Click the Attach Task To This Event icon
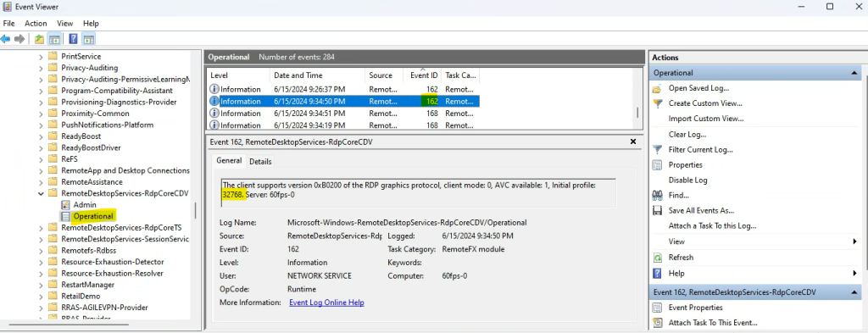The height and width of the screenshot is (333, 868). (657, 323)
